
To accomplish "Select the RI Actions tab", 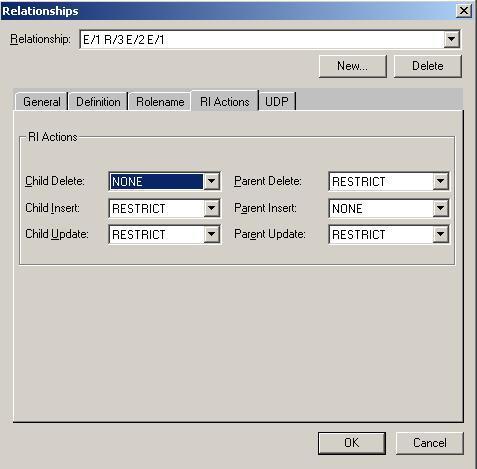I will pos(225,101).
